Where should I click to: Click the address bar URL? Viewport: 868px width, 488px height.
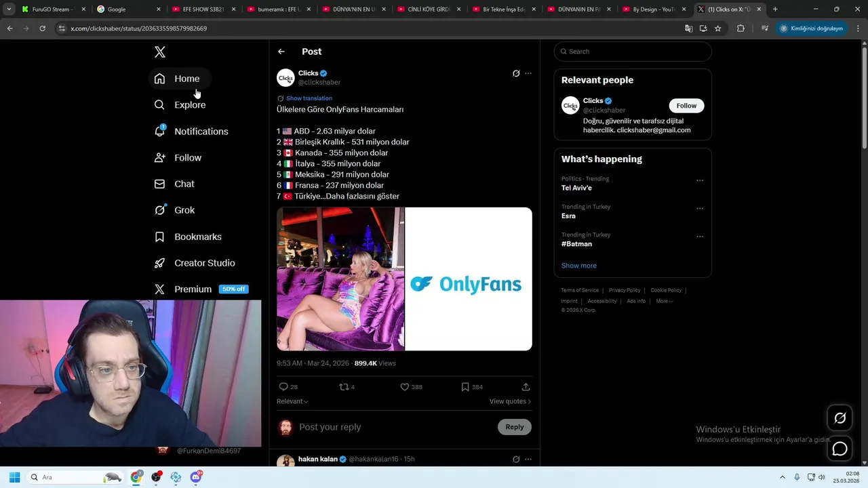point(138,28)
